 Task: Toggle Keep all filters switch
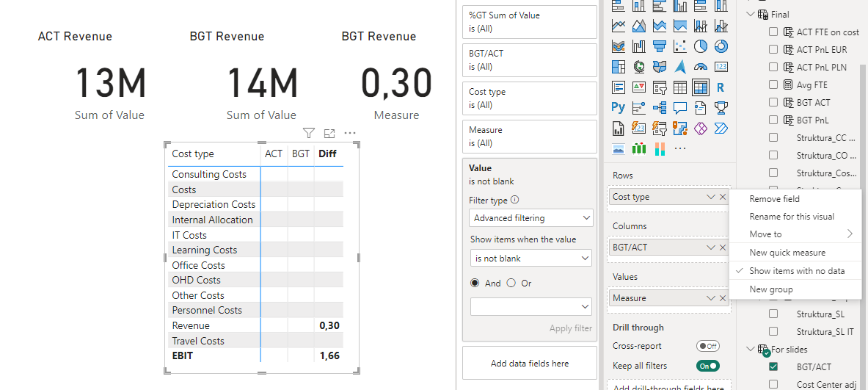[x=708, y=366]
